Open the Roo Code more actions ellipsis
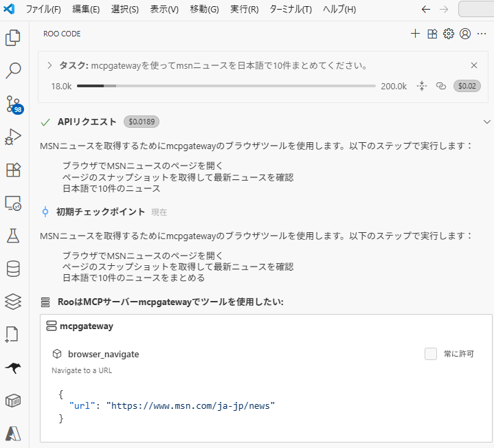The image size is (494, 448). 482,34
